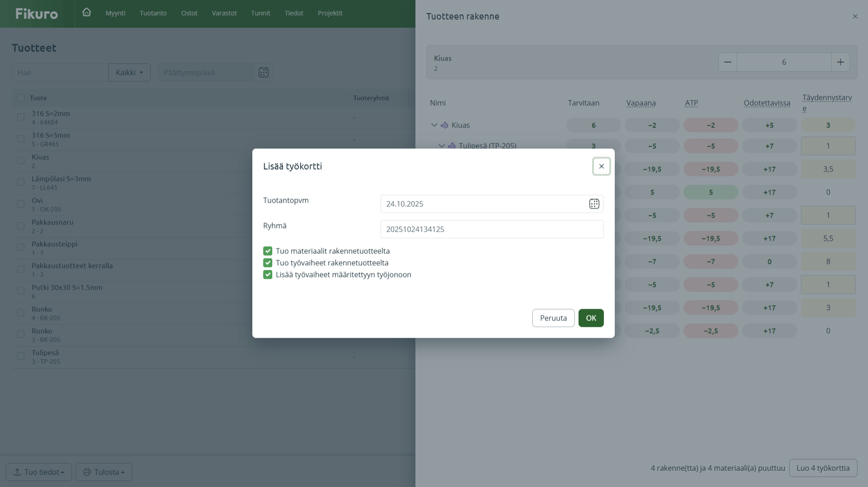The width and height of the screenshot is (868, 487).
Task: Collapse the Kiuas tree row
Action: click(x=434, y=125)
